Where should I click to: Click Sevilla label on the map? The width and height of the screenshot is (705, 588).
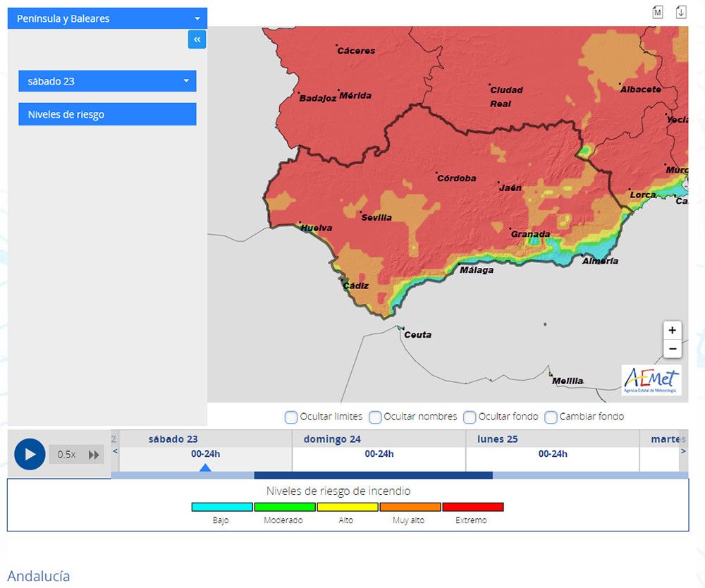coord(376,218)
